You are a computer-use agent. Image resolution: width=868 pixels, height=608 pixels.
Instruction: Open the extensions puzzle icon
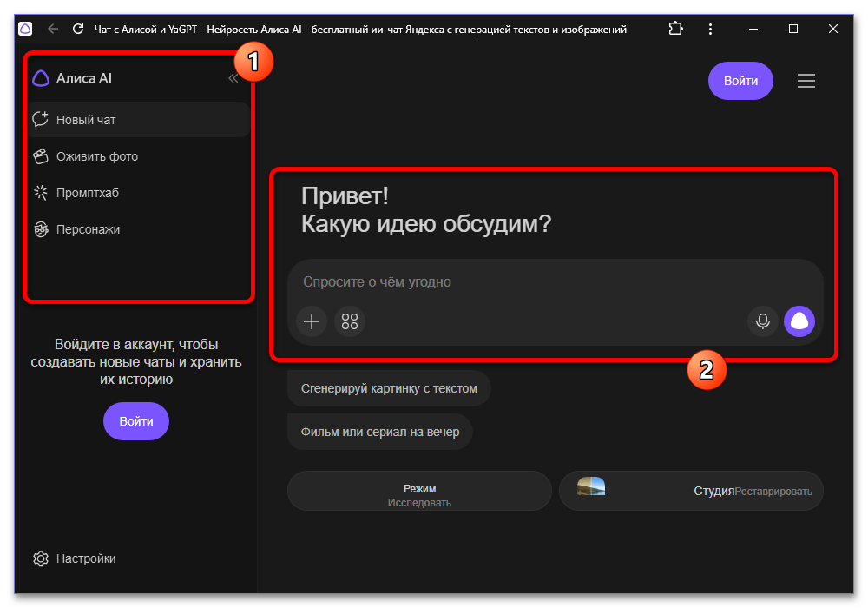tap(676, 29)
